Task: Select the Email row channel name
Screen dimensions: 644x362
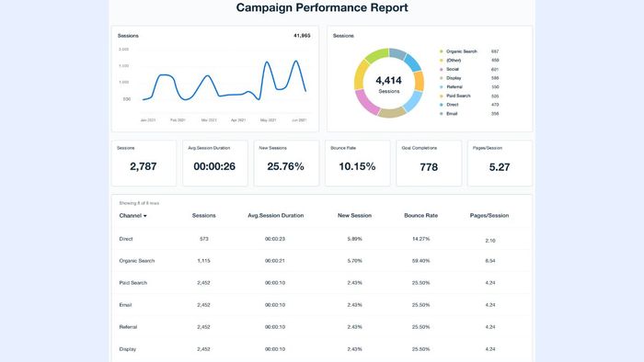Action: click(125, 305)
